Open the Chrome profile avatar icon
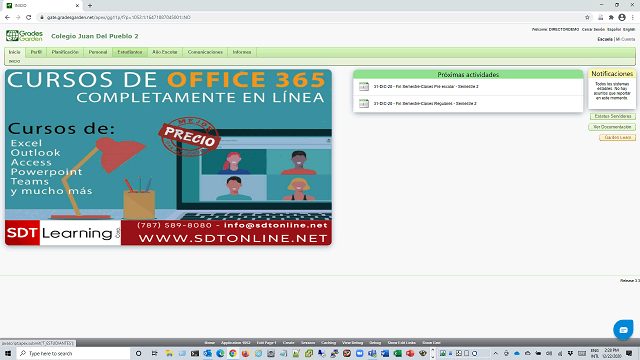The image size is (640, 360). pos(622,18)
